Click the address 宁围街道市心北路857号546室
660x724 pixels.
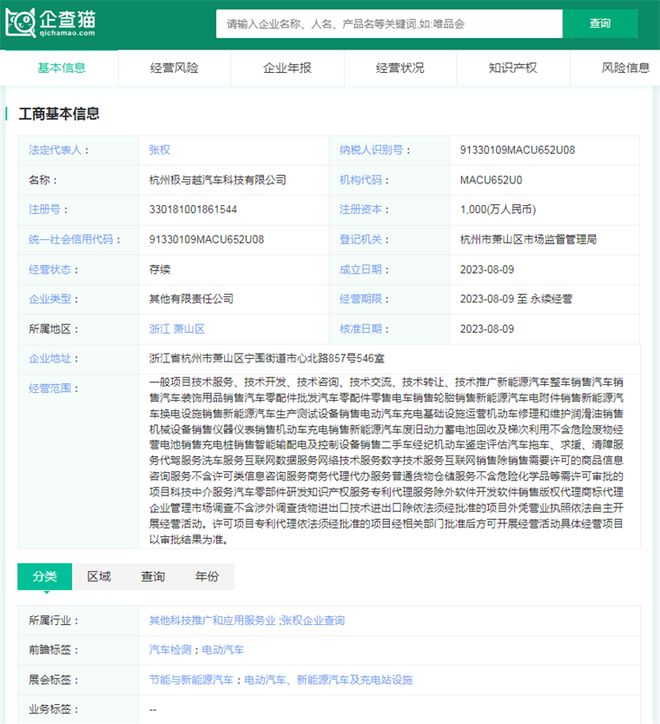click(315, 358)
